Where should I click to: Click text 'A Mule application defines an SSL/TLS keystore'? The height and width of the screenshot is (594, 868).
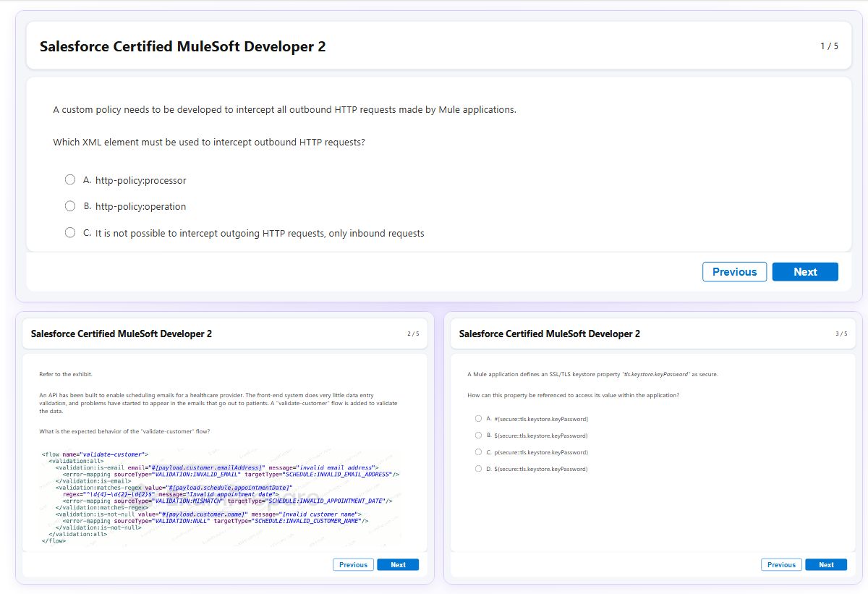[x=592, y=374]
